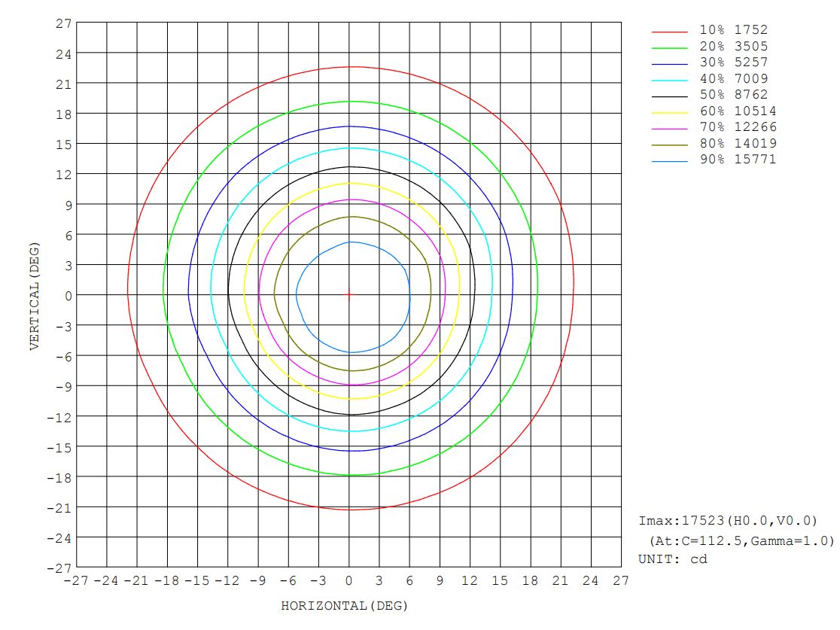Click the 0 tick on horizontal axis
This screenshot has height=630, width=840.
point(348,581)
